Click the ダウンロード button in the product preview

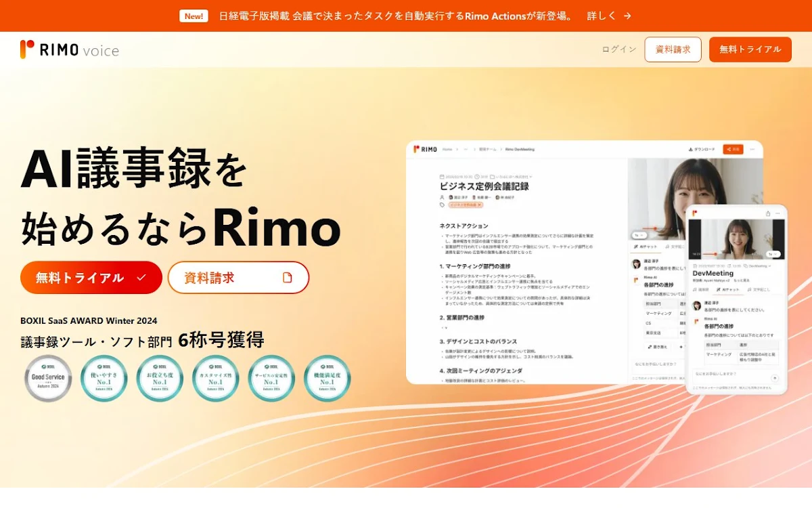pyautogui.click(x=702, y=149)
